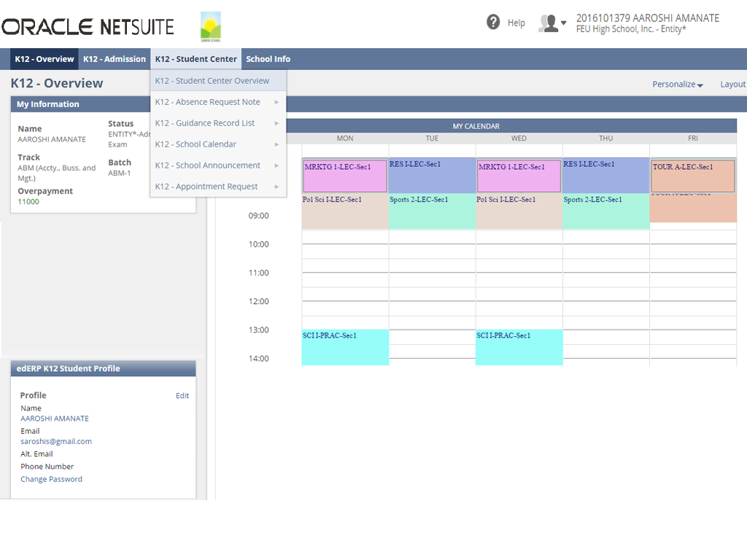747x560 pixels.
Task: Click the Change Password link
Action: 52,479
